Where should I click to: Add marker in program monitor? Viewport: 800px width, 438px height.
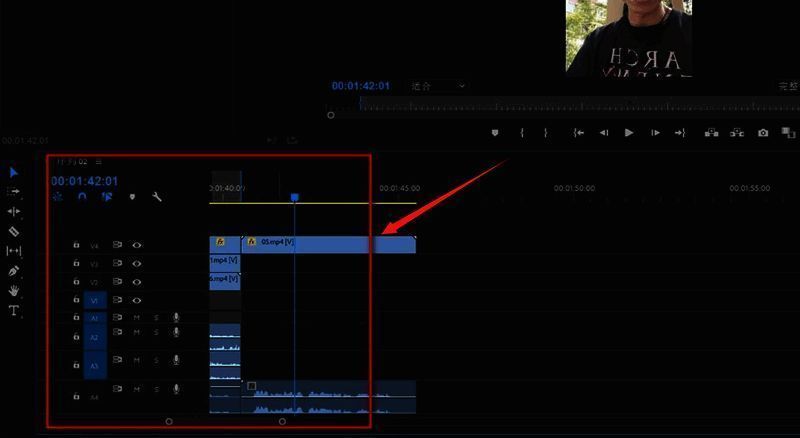pos(494,133)
